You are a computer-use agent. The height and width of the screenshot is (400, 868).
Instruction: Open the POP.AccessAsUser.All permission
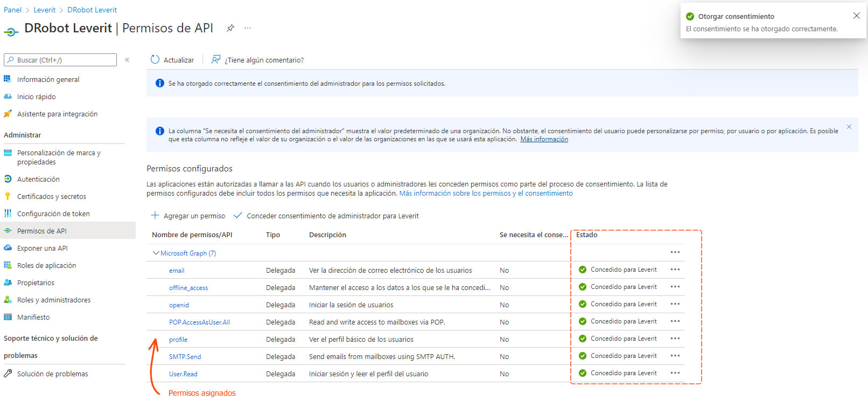pos(199,322)
